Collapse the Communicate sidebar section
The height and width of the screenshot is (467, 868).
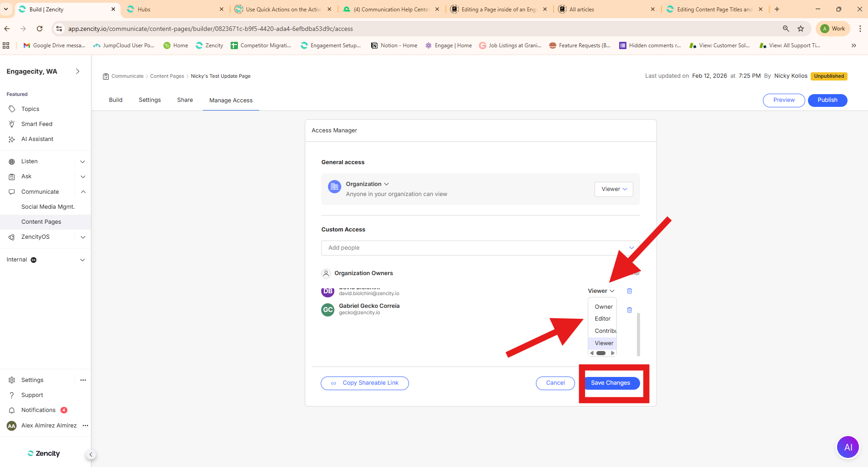click(x=83, y=192)
